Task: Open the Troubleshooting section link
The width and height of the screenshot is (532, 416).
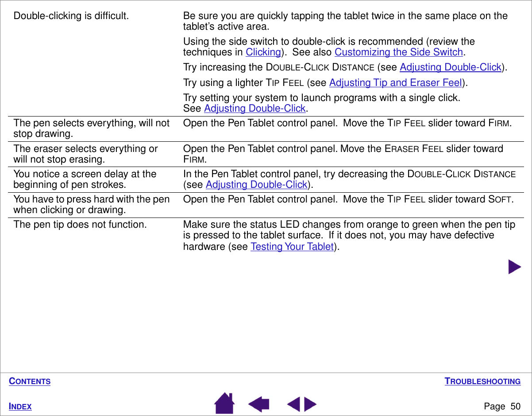Action: (482, 381)
